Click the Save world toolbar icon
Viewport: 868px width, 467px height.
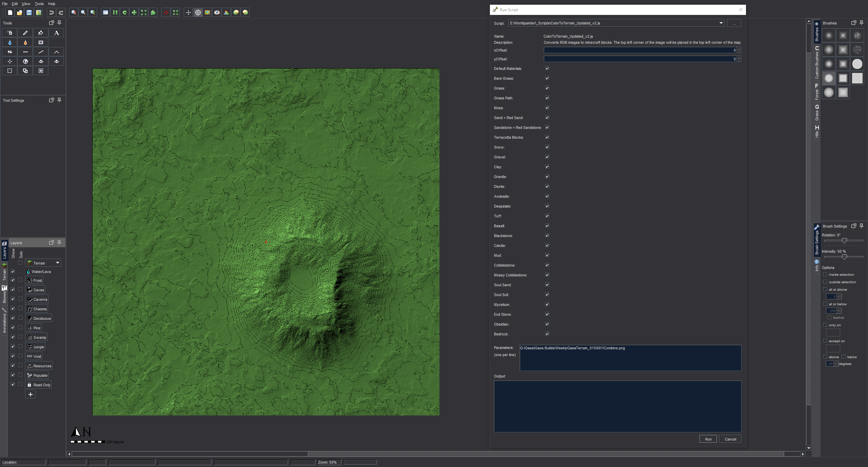tap(29, 13)
